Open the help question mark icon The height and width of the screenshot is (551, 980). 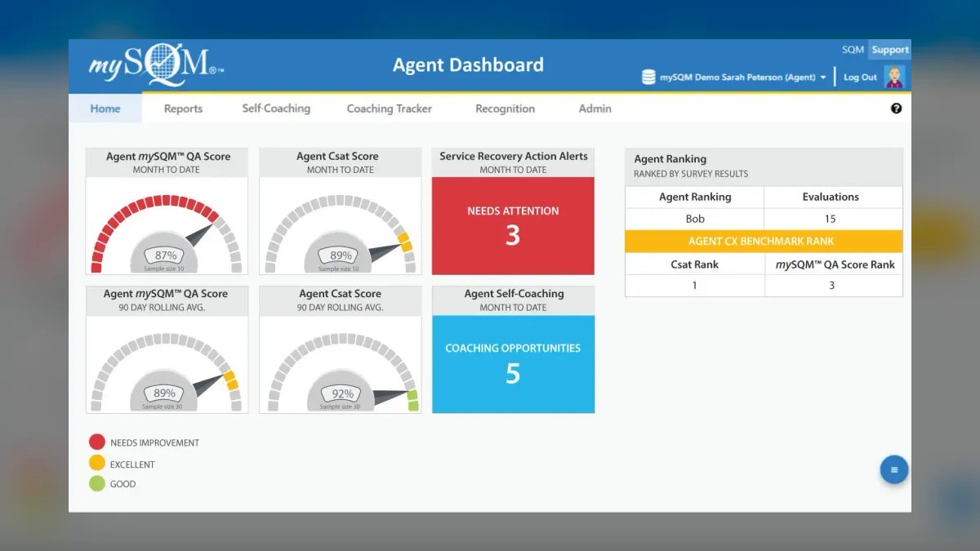coord(896,109)
